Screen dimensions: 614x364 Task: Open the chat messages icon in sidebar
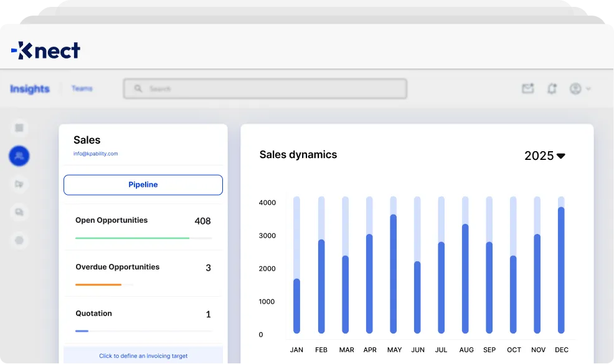19,212
